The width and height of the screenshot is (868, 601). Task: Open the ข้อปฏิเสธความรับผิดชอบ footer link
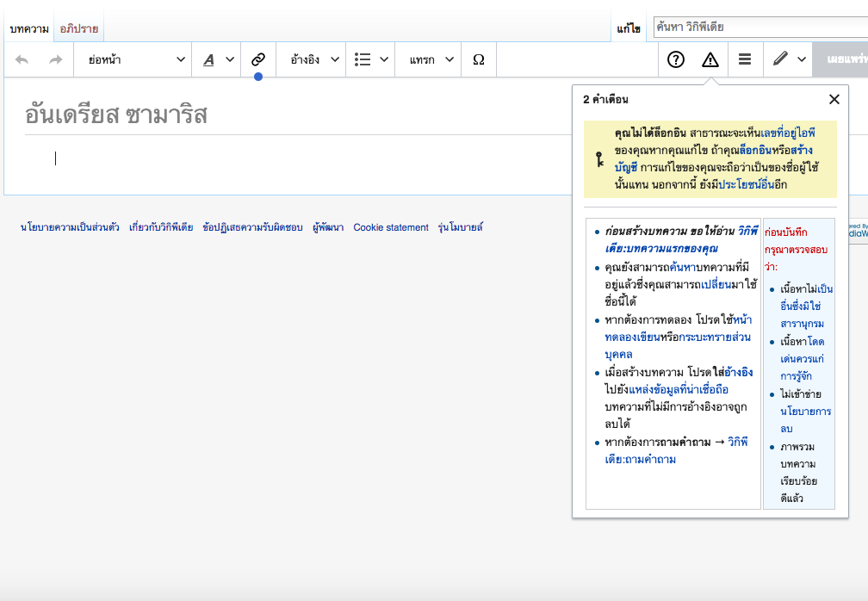tap(252, 227)
